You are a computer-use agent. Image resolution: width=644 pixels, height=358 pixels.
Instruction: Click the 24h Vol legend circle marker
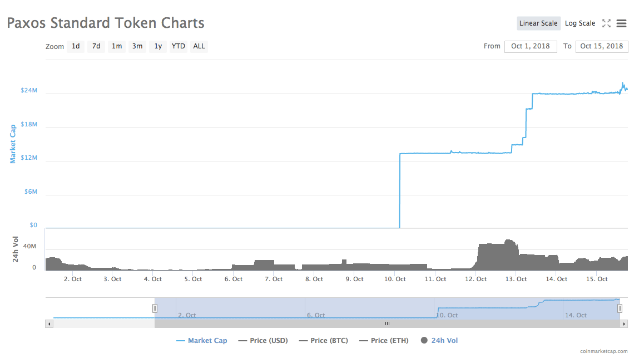click(424, 340)
